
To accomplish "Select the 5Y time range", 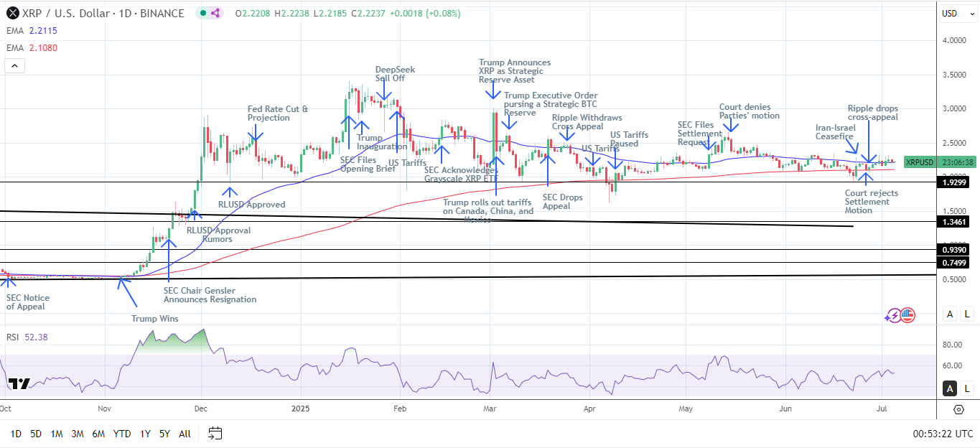I will 164,434.
